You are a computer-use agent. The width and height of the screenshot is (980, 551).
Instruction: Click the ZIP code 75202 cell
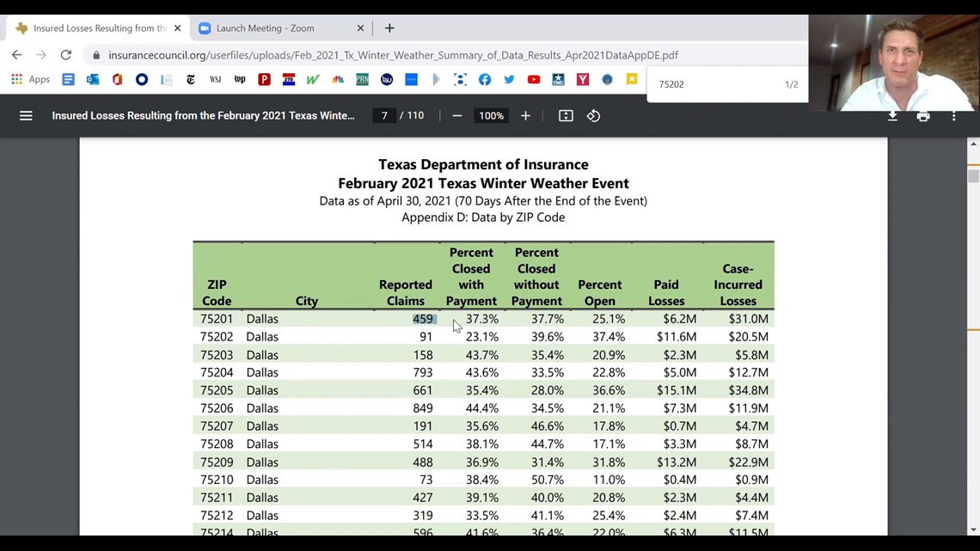click(x=217, y=337)
